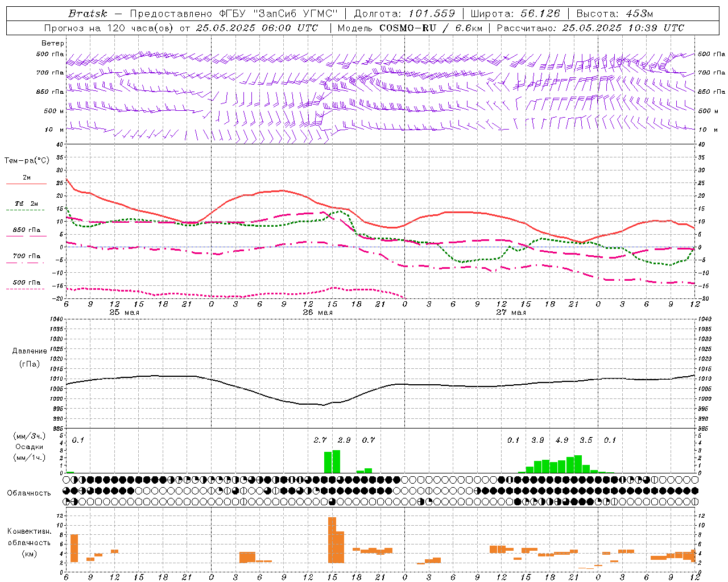The image size is (728, 582).
Task: Click the Осадки label
Action: 30,447
